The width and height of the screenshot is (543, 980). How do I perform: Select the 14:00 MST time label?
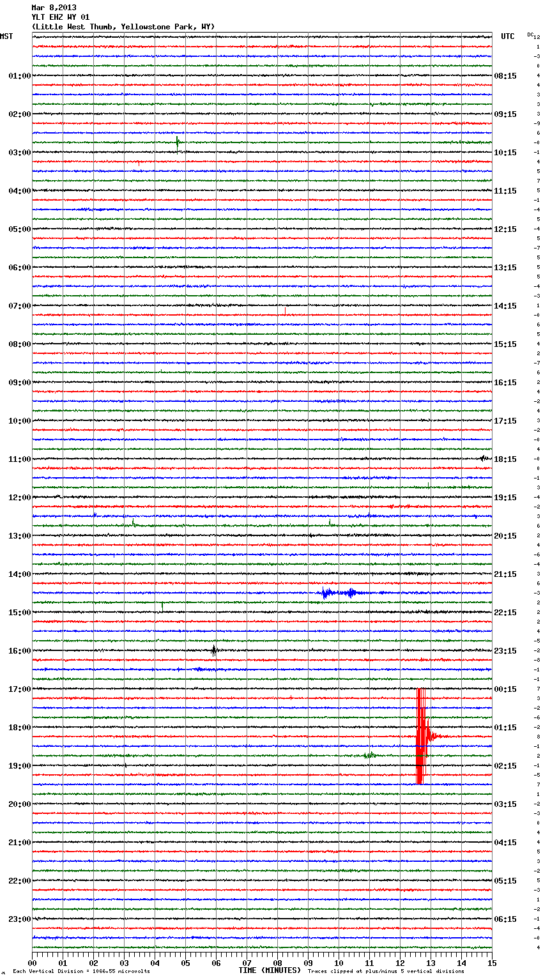(x=20, y=574)
